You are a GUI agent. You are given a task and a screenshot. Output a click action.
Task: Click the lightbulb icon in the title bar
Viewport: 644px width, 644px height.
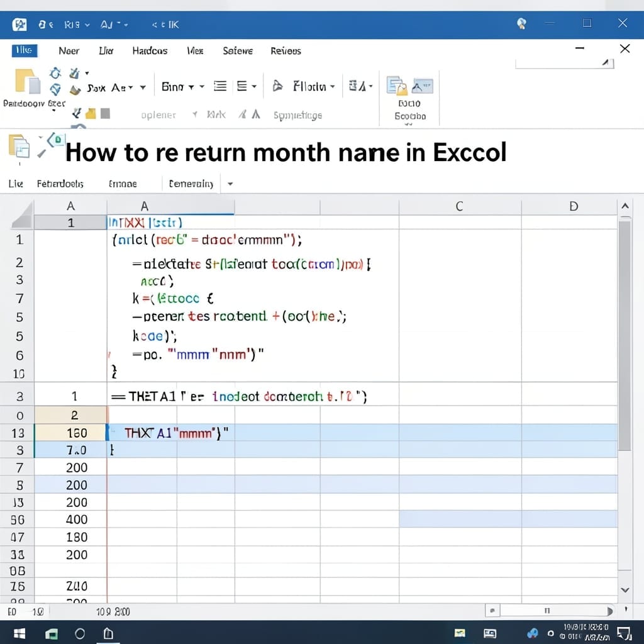[521, 23]
